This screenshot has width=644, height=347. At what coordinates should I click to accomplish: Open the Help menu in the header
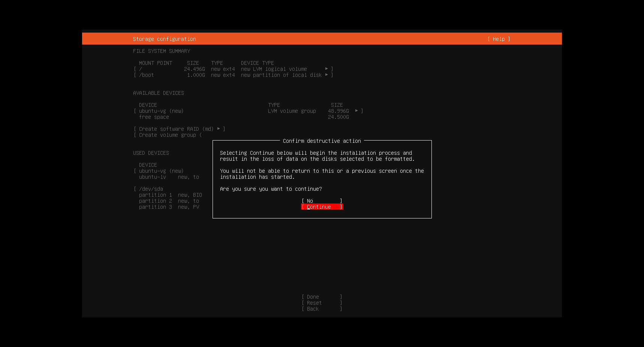[x=499, y=39]
